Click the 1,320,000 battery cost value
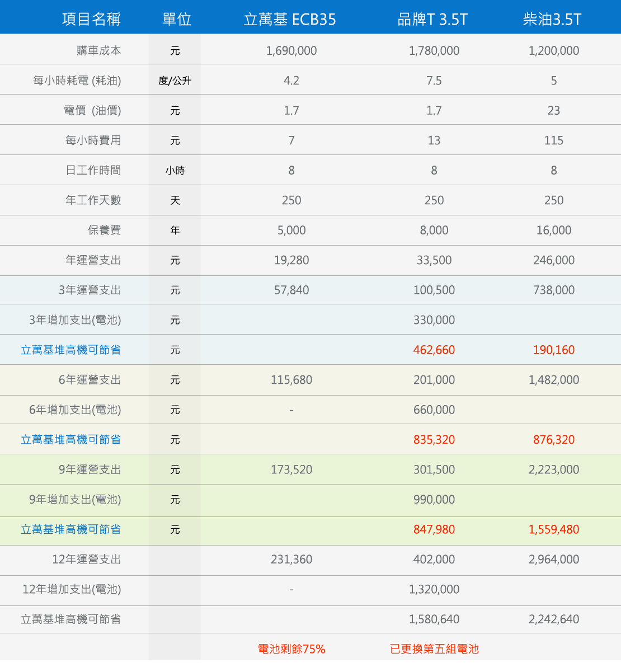 coord(434,589)
